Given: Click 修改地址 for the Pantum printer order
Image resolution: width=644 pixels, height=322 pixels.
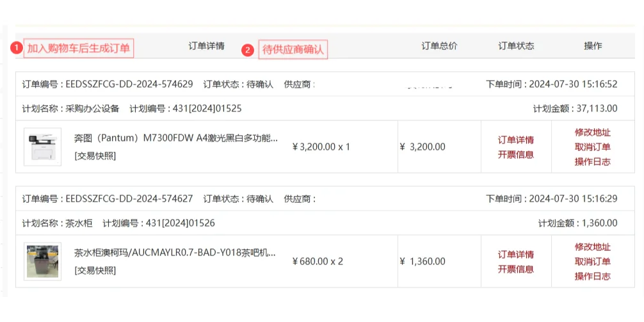Looking at the screenshot, I should point(593,133).
